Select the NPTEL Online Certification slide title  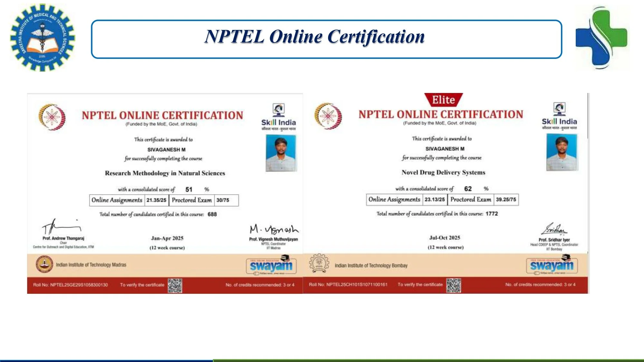coord(315,36)
